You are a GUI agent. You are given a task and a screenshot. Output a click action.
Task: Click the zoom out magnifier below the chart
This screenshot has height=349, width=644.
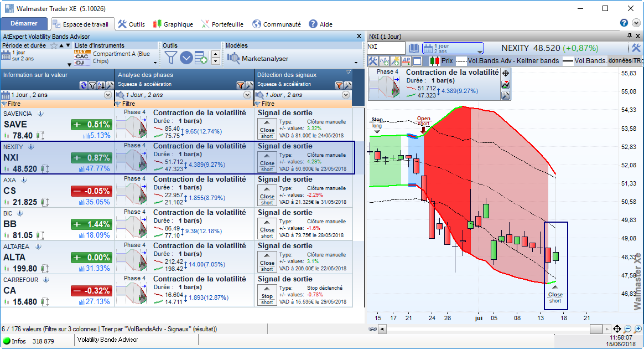[627, 329]
